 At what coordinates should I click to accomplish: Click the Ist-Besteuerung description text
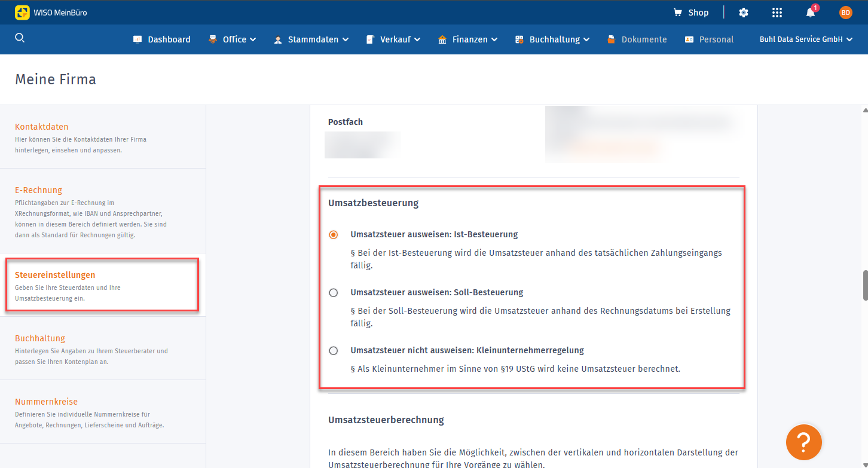coord(536,259)
